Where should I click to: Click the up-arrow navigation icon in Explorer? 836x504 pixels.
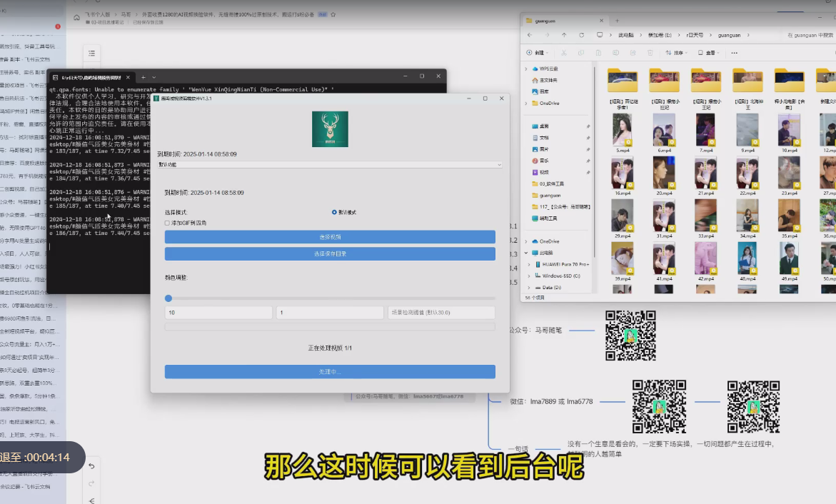pyautogui.click(x=564, y=34)
